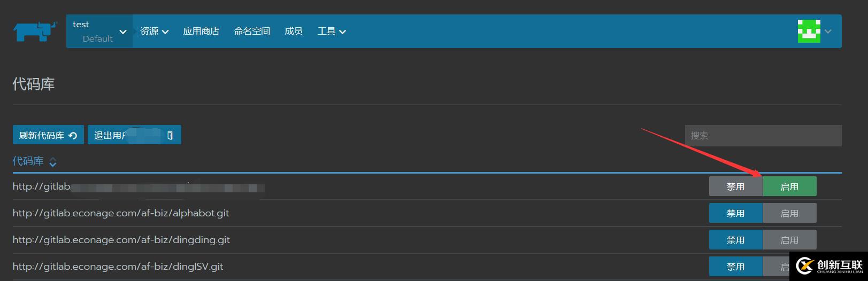Image resolution: width=868 pixels, height=281 pixels.
Task: Click the 搜索 search input field
Action: pos(763,136)
